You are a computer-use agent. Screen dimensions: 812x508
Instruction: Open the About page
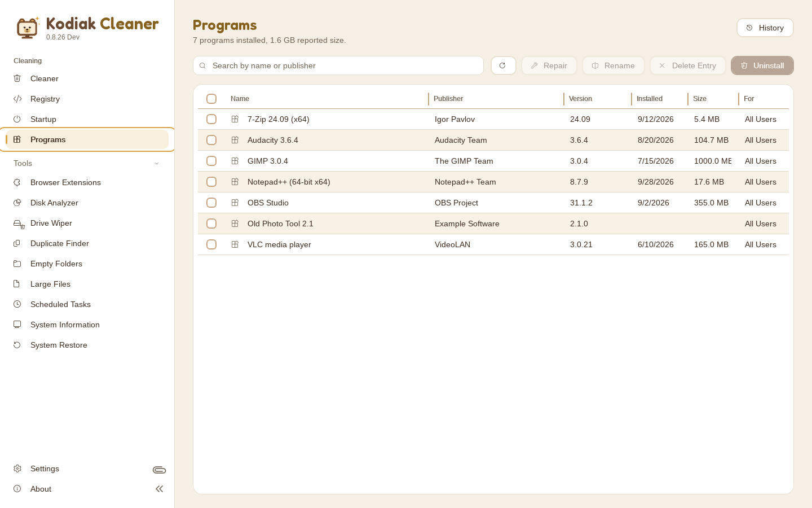coord(87,489)
